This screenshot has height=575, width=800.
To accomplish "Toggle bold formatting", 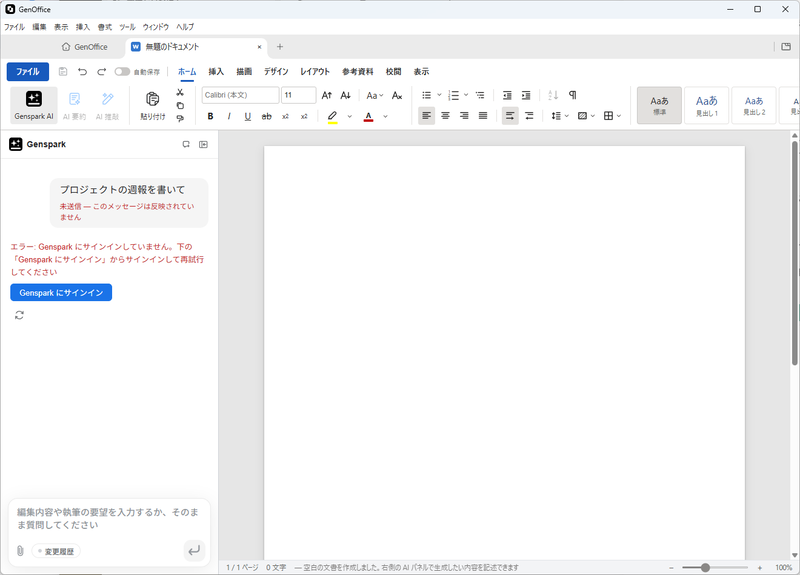I will 210,116.
